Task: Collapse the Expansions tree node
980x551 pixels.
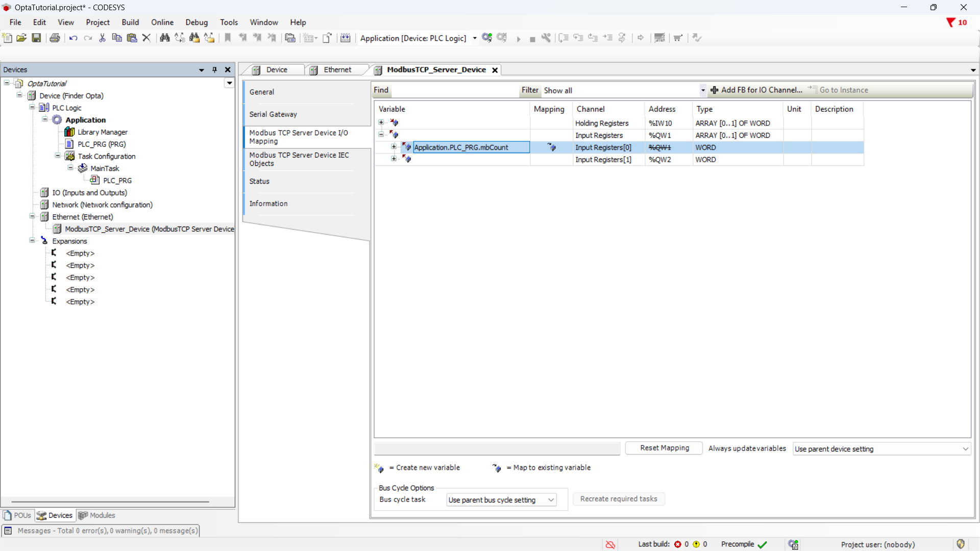Action: pos(32,241)
